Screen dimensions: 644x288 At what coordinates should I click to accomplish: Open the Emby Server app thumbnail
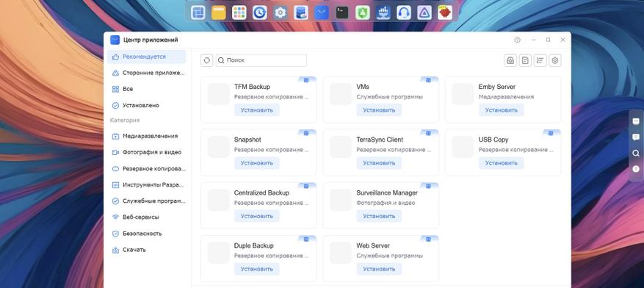click(463, 94)
